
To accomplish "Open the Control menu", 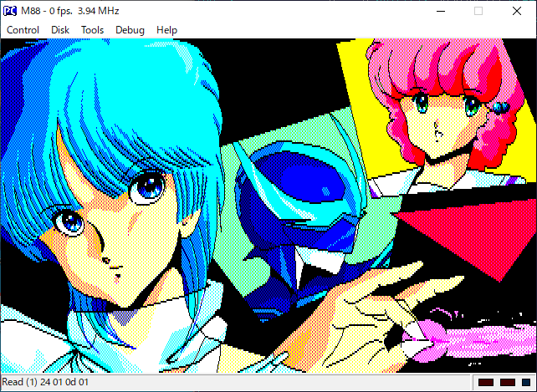I will 23,30.
